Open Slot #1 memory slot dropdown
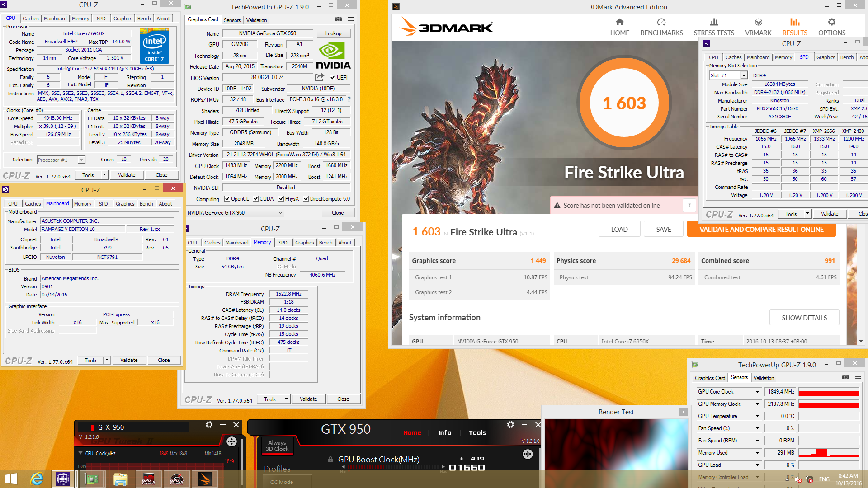 728,75
